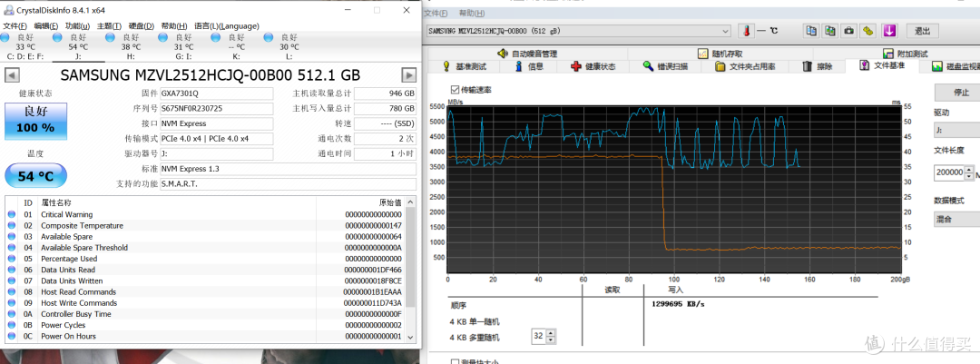
Task: Go to next disk with right arrow
Action: click(x=408, y=75)
